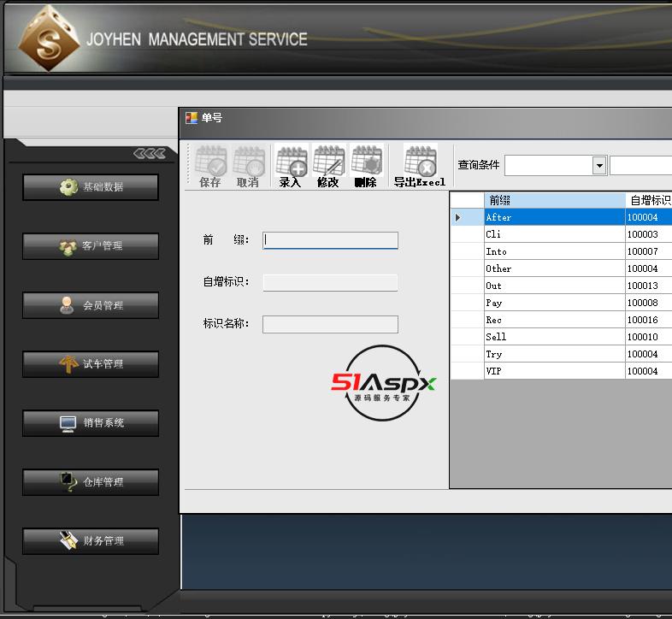Select the After row in the grid
The image size is (672, 619).
[x=562, y=217]
